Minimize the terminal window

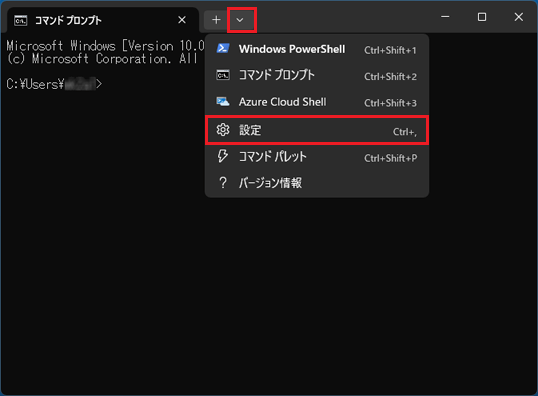point(445,17)
